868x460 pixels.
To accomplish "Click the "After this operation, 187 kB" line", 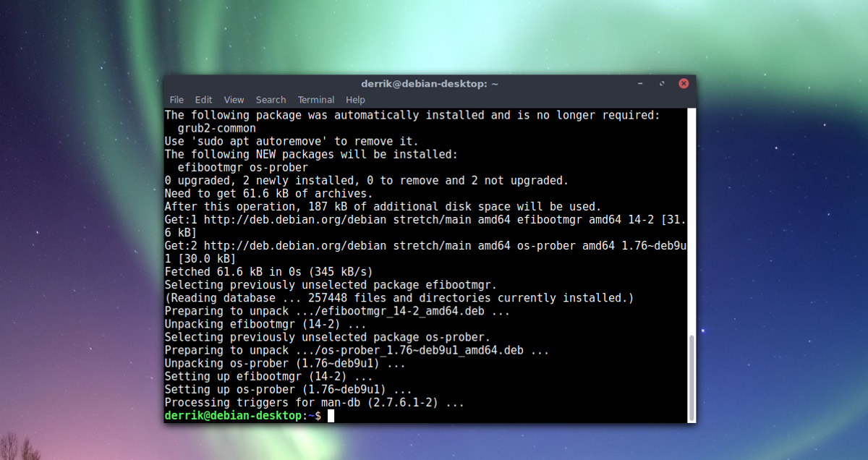I will click(383, 206).
